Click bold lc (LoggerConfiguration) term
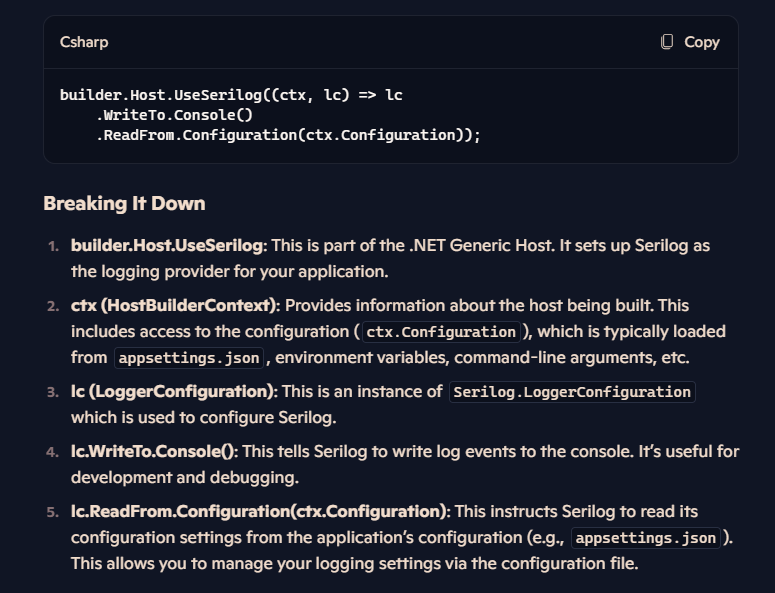The height and width of the screenshot is (593, 775). (172, 391)
